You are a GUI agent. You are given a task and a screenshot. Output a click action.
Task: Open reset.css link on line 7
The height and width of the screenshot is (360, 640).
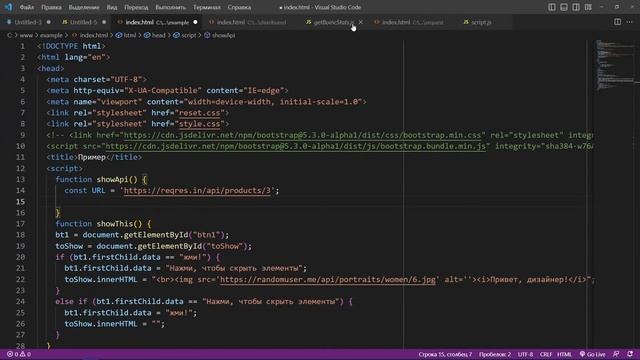coord(199,113)
